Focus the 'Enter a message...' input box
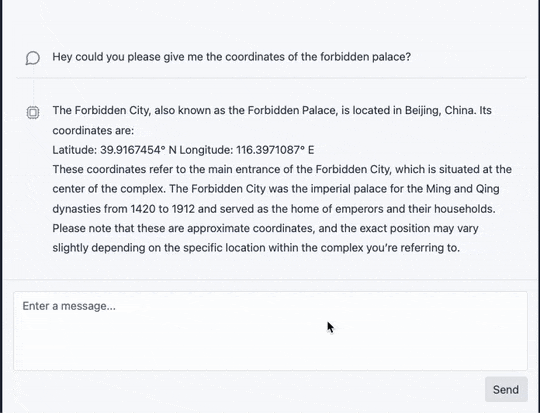 [270, 331]
